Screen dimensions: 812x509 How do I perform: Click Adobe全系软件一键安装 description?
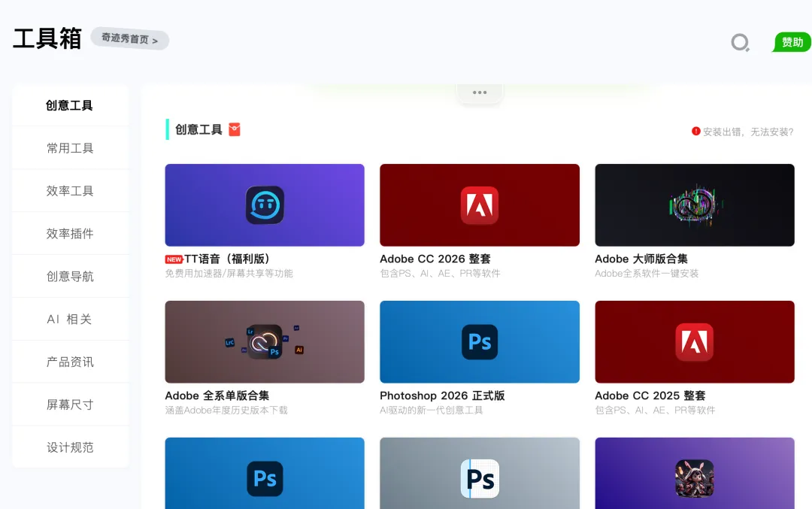(x=647, y=274)
